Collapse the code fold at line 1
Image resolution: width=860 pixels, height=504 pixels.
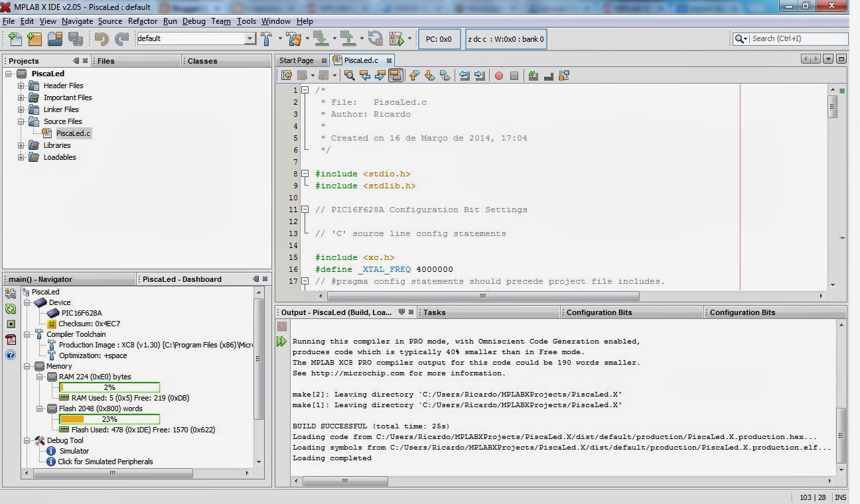[305, 90]
